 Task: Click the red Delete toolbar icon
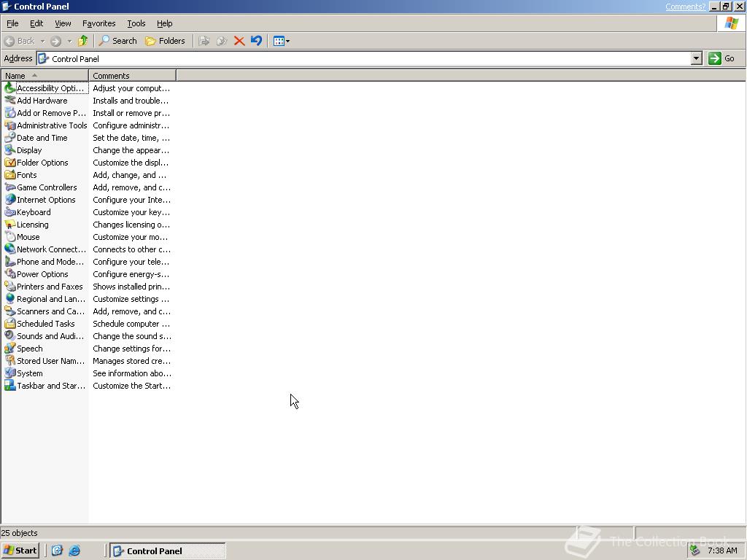coord(239,41)
